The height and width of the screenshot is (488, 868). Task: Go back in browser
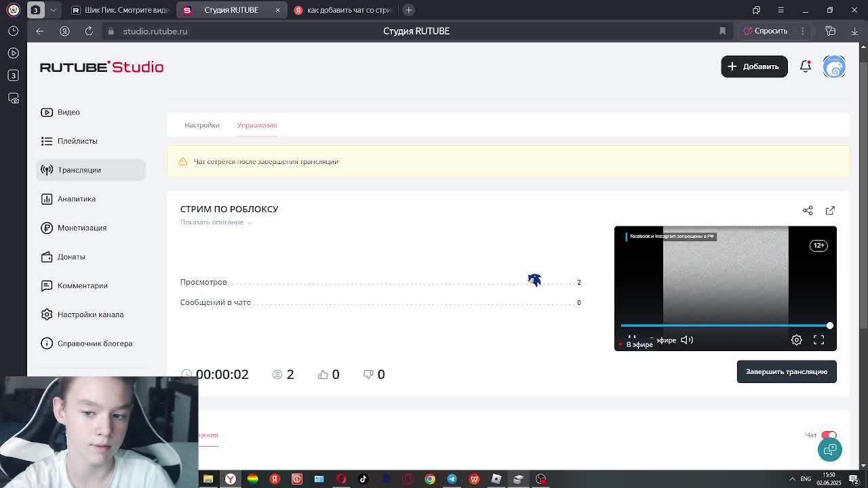(x=40, y=31)
